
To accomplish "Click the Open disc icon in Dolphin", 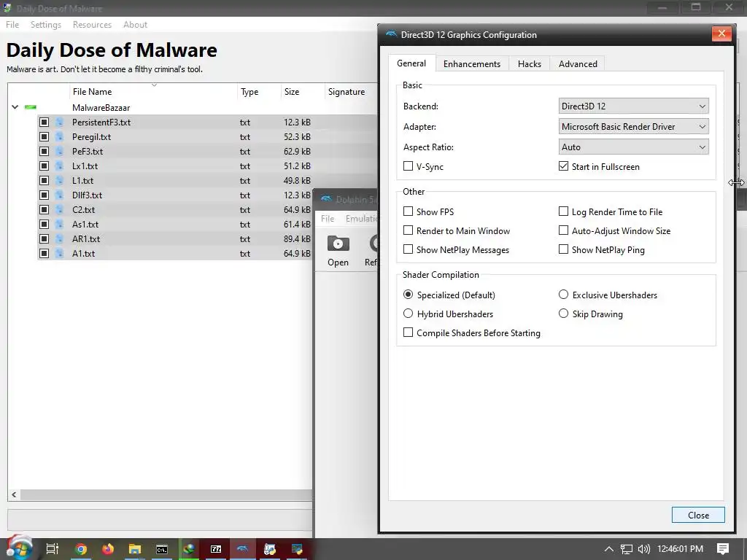I will point(338,244).
